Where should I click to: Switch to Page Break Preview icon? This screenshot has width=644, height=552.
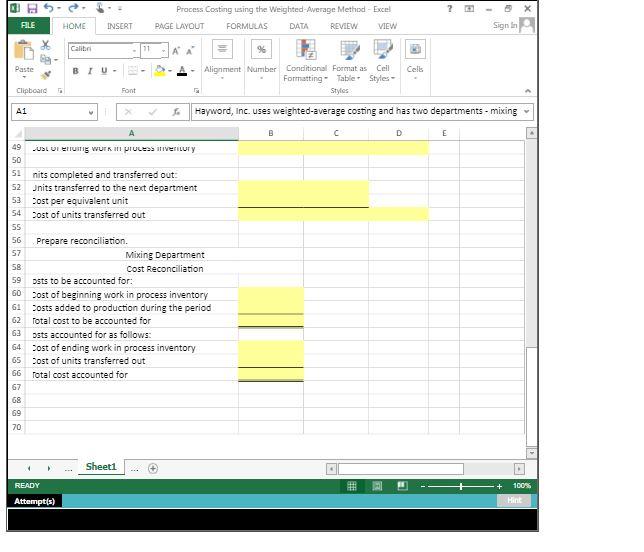[402, 486]
